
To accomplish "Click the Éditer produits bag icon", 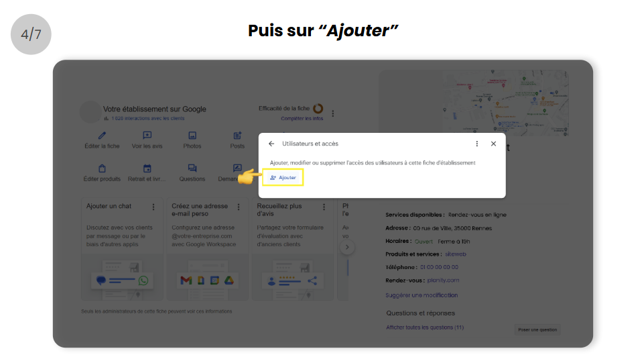I will 102,168.
